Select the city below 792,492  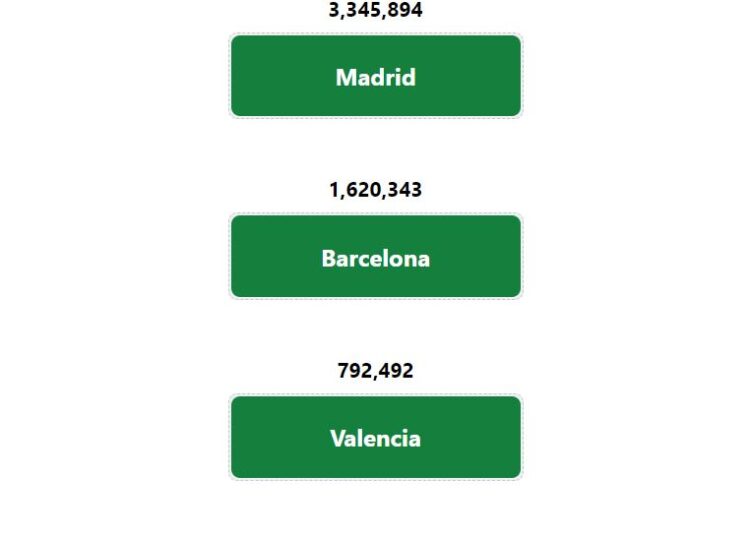[x=375, y=437]
